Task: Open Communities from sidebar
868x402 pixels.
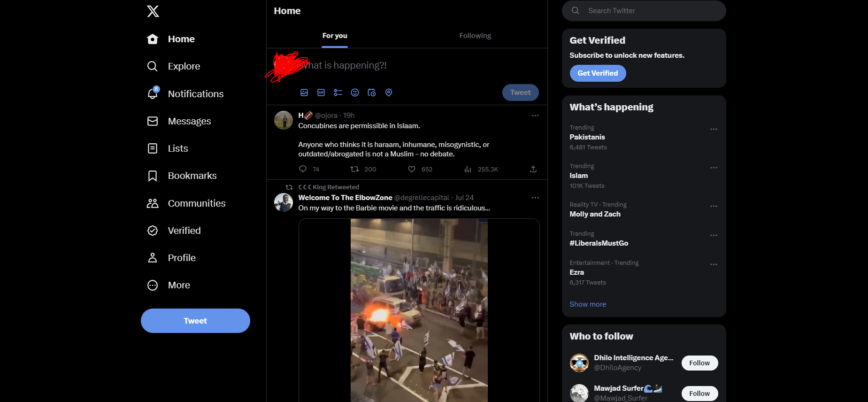Action: tap(186, 203)
